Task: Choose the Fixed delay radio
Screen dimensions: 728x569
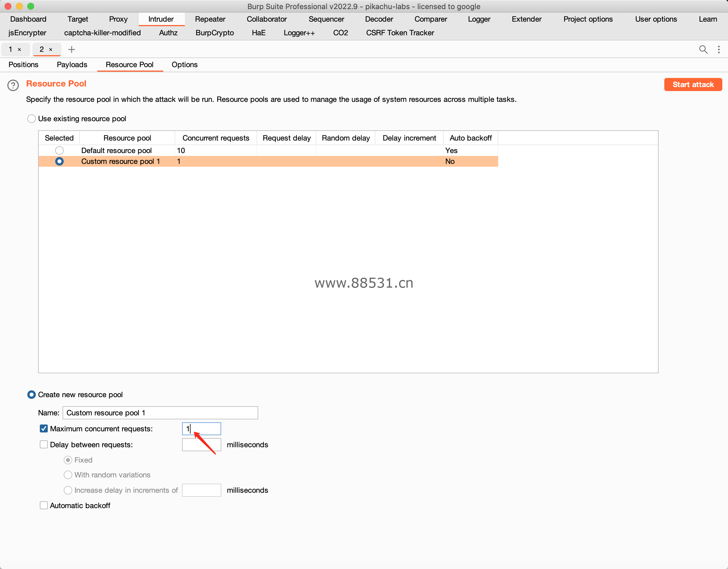Action: coord(68,460)
